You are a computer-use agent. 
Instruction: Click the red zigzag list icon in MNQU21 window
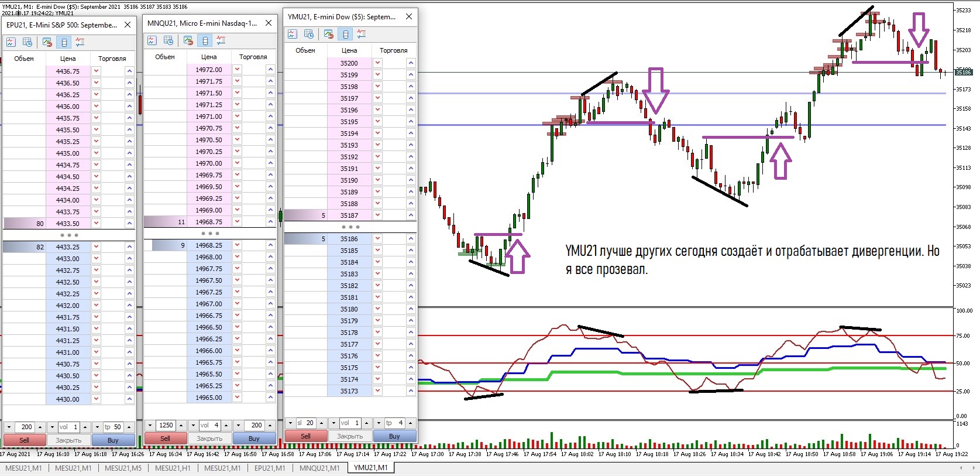tap(221, 40)
